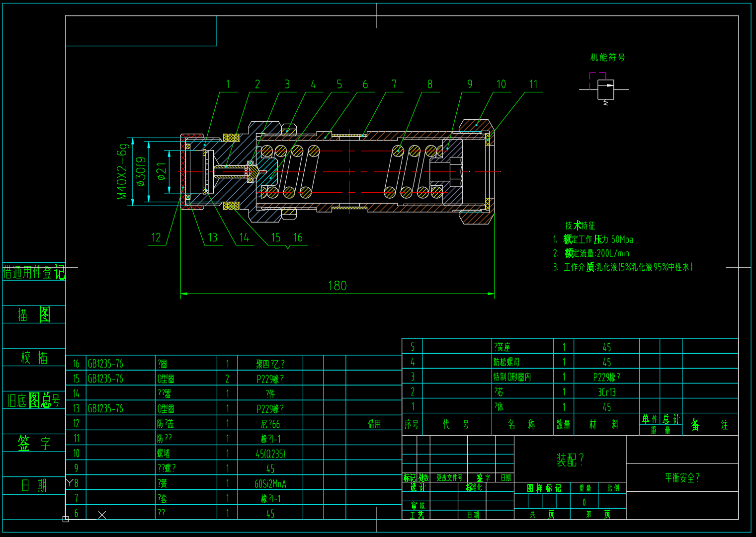Pick callout number 11 above the valve

pyautogui.click(x=533, y=84)
